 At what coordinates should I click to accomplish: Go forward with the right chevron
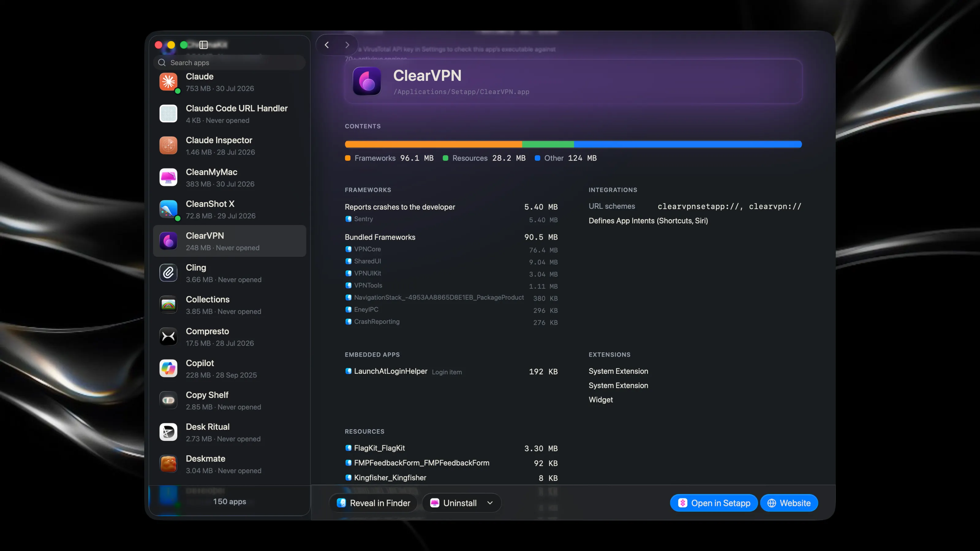[x=347, y=45]
